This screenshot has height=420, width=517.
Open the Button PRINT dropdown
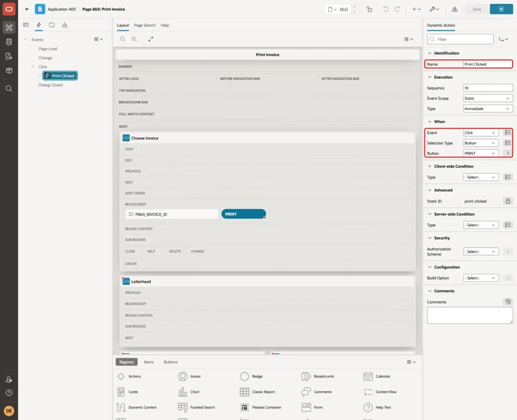coord(481,153)
